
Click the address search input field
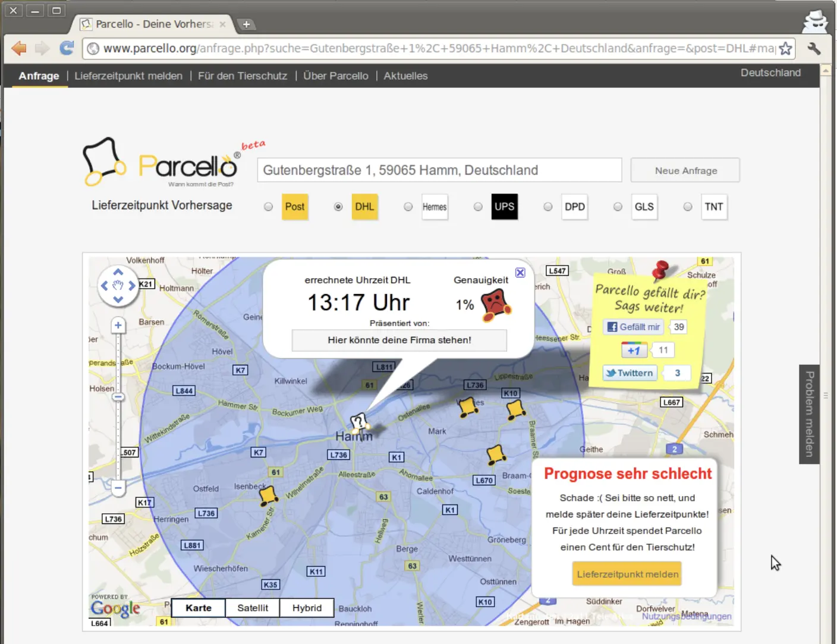(x=439, y=171)
